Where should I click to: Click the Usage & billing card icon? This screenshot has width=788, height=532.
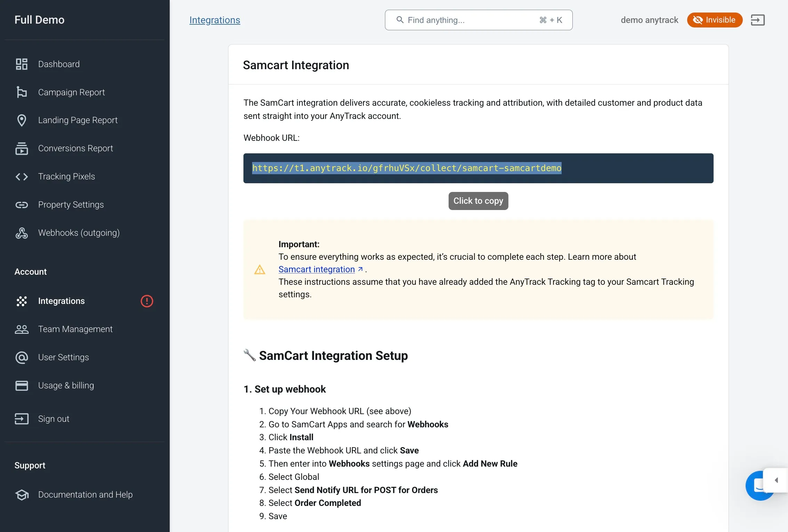(22, 386)
